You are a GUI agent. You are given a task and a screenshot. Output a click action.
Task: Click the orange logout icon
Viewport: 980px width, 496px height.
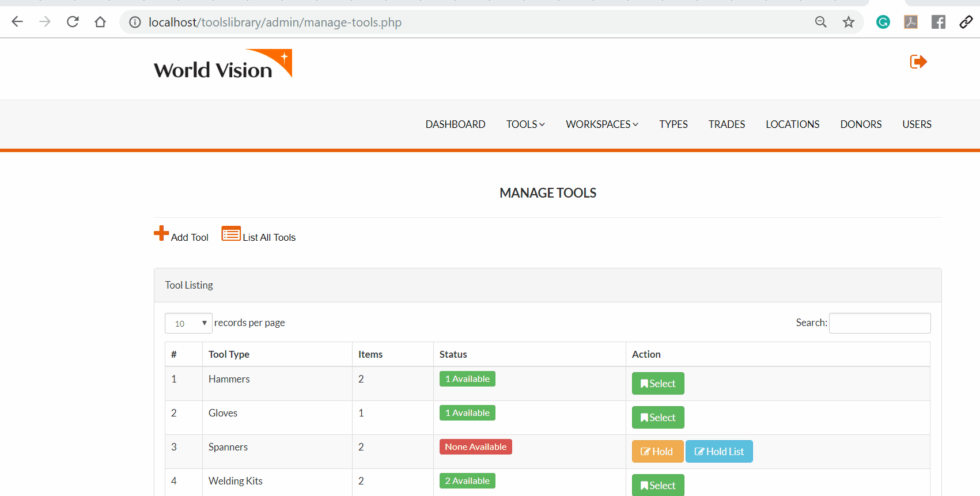coord(918,62)
